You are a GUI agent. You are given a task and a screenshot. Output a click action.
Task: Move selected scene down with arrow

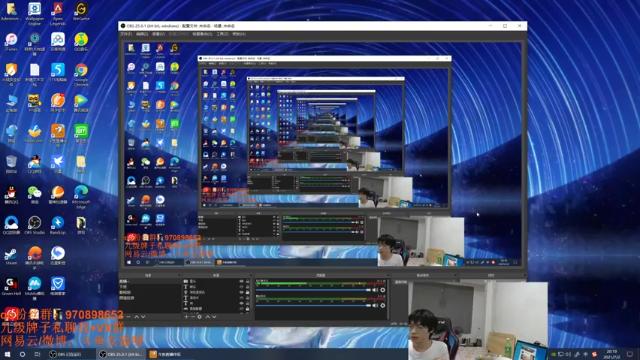tap(143, 317)
